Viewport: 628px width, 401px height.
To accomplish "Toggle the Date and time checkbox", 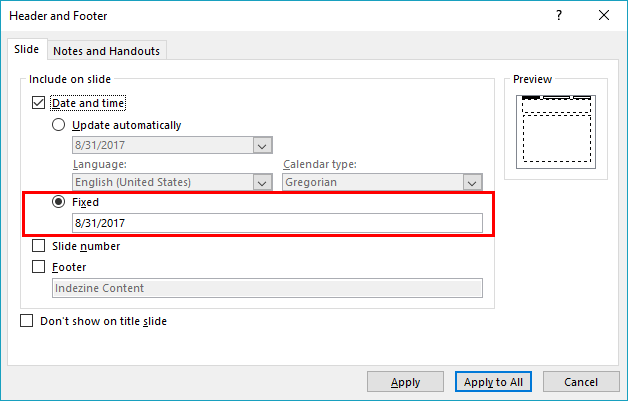I will coord(39,102).
